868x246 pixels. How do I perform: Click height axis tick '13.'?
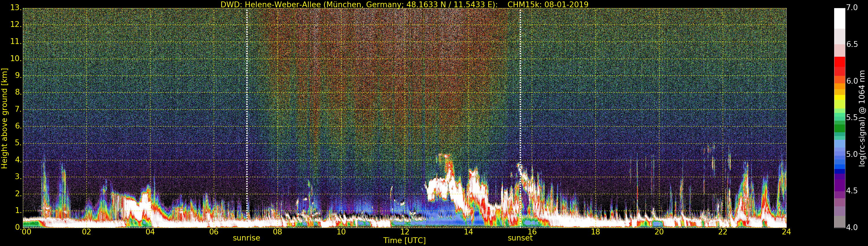[x=16, y=8]
